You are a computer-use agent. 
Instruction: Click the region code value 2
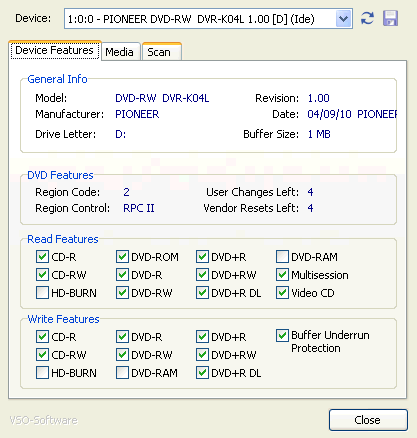click(x=126, y=192)
